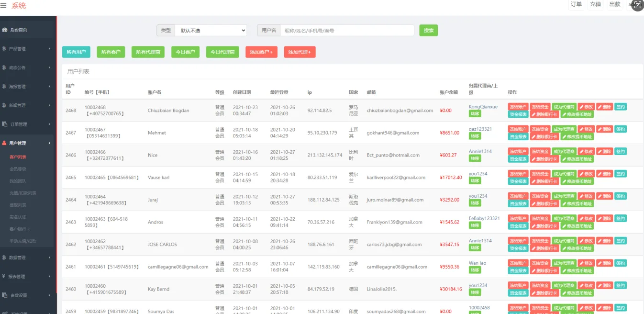Click the red 添加客户+ button
The width and height of the screenshot is (644, 314).
pos(261,52)
